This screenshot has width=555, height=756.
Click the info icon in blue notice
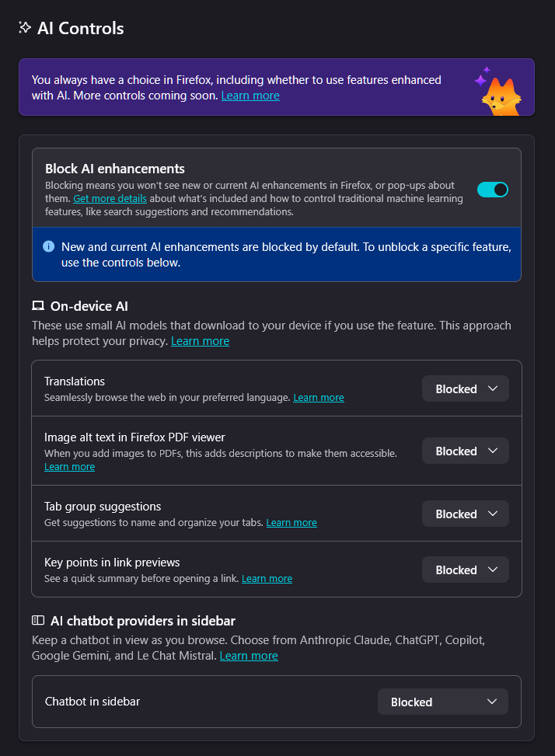[48, 246]
